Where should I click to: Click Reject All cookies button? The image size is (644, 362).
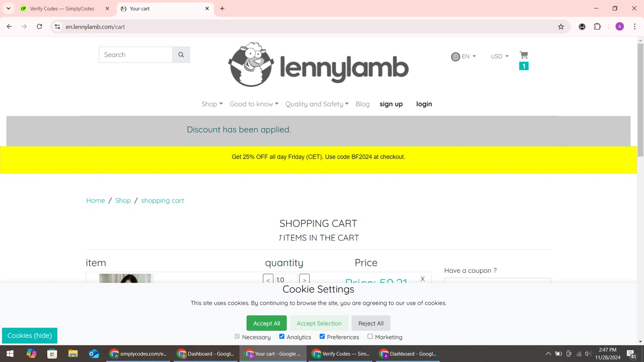coord(371,323)
